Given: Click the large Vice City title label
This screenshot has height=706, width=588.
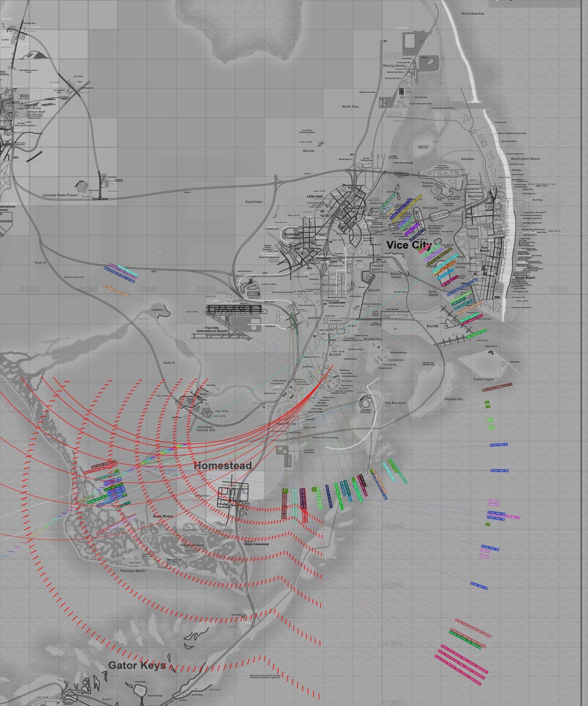Looking at the screenshot, I should coord(409,245).
